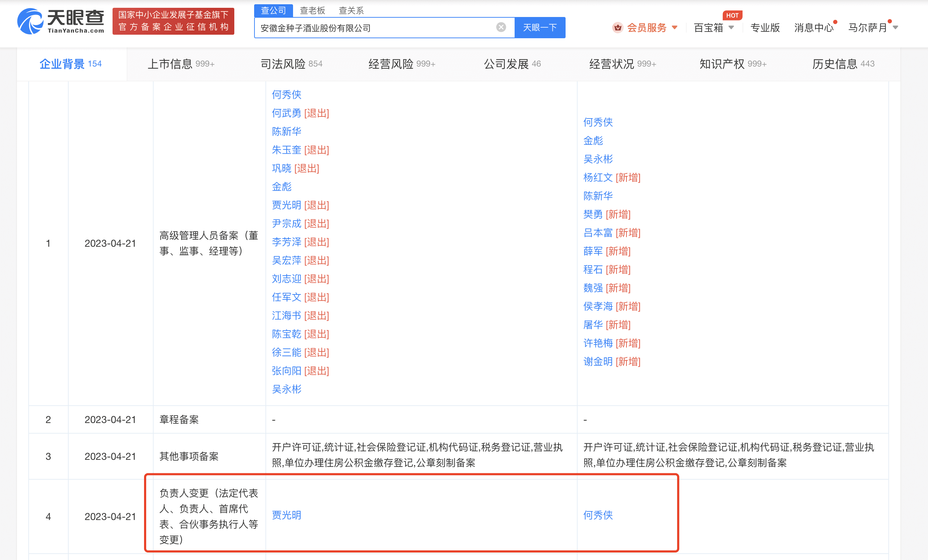Open 江海书 in the before-change list
The image size is (928, 560).
287,316
